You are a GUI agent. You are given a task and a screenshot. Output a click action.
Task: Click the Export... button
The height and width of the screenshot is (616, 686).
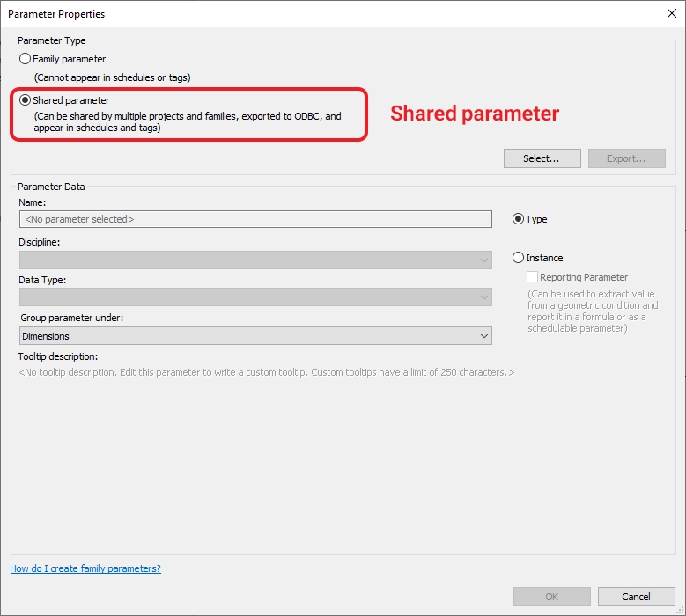tap(626, 158)
